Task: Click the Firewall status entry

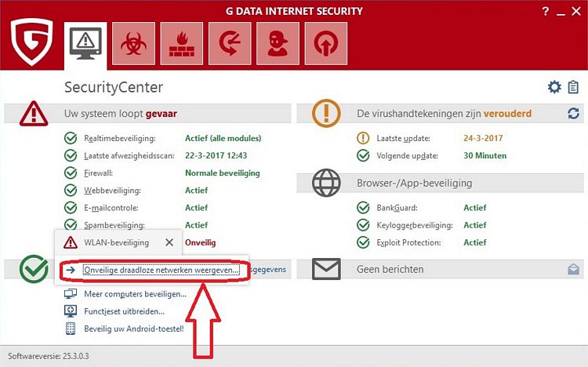Action: click(98, 173)
